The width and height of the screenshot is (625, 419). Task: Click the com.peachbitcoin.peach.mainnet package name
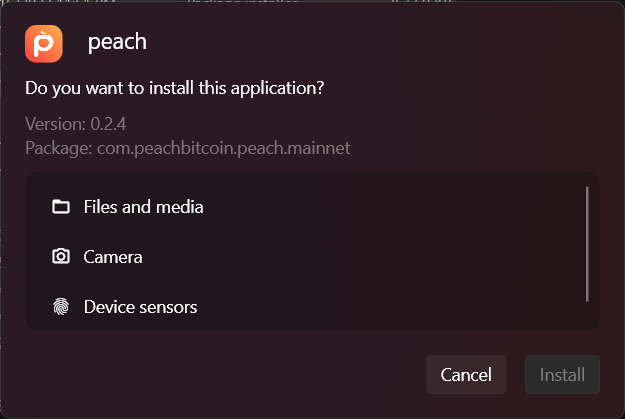[x=224, y=148]
